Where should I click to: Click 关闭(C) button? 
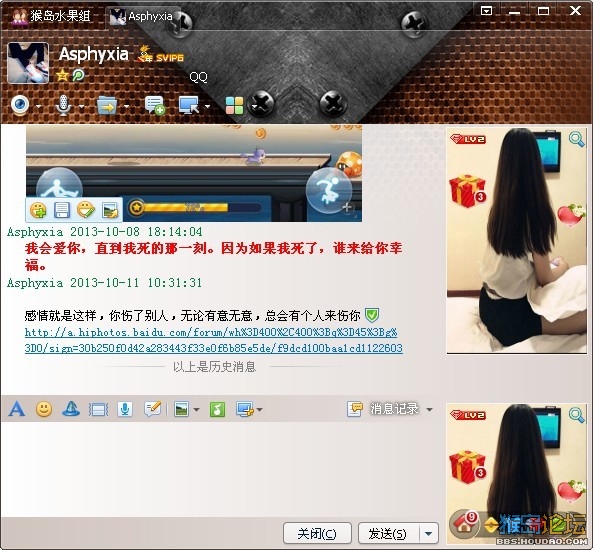[317, 533]
